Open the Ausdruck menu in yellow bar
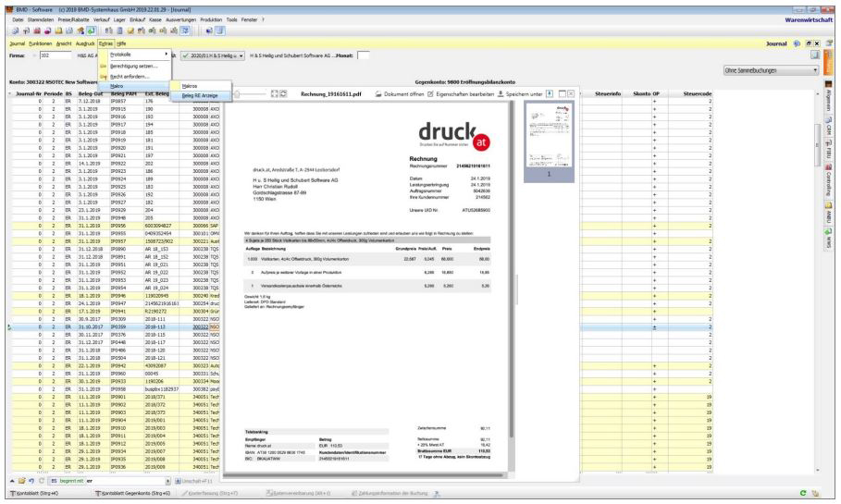 pos(85,43)
